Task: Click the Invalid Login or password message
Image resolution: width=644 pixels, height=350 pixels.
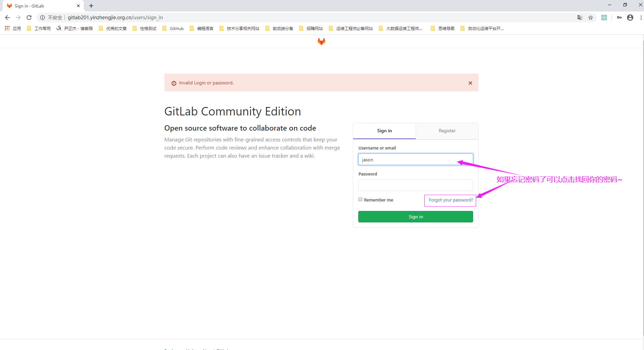Action: (x=206, y=83)
